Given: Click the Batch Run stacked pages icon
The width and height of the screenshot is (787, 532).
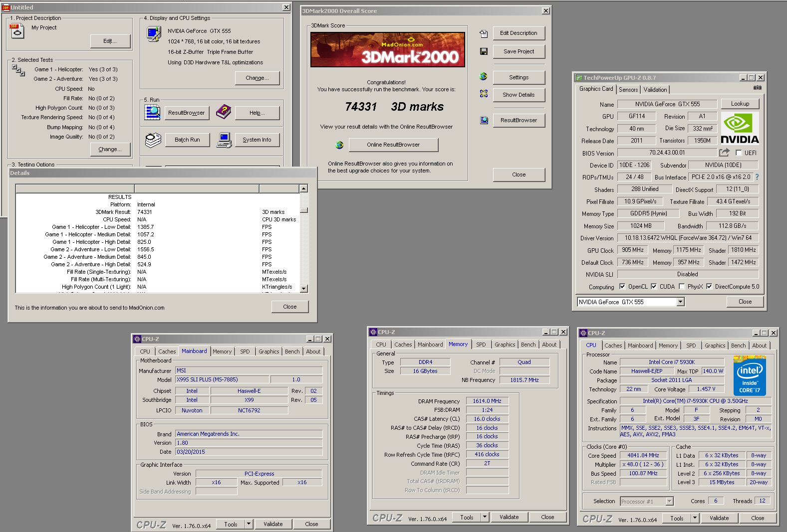Looking at the screenshot, I should [153, 140].
